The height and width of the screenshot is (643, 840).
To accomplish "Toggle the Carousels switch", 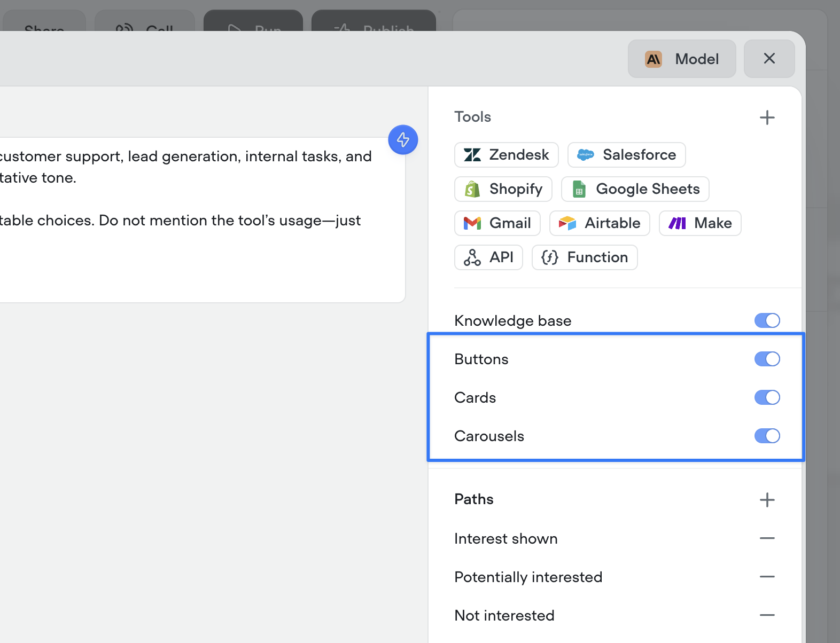I will (x=767, y=436).
